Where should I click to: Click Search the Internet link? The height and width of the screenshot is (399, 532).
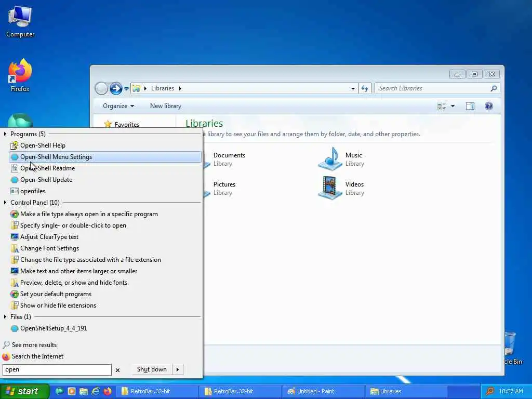(x=37, y=356)
